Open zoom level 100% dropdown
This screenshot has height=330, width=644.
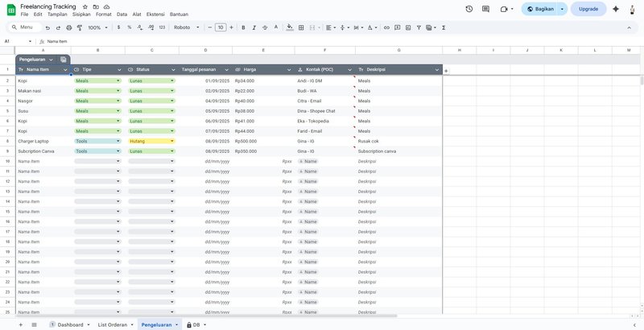[97, 27]
